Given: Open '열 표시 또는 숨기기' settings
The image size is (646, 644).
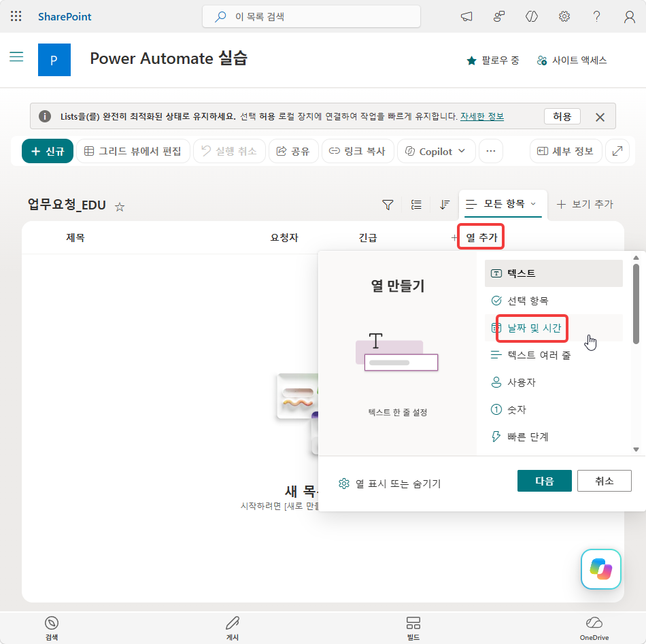Looking at the screenshot, I should 390,484.
